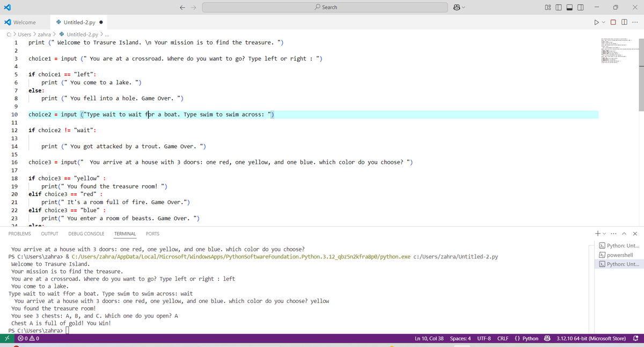Click the 'if choice1 == "left":' line
This screenshot has height=347, width=644.
point(63,75)
